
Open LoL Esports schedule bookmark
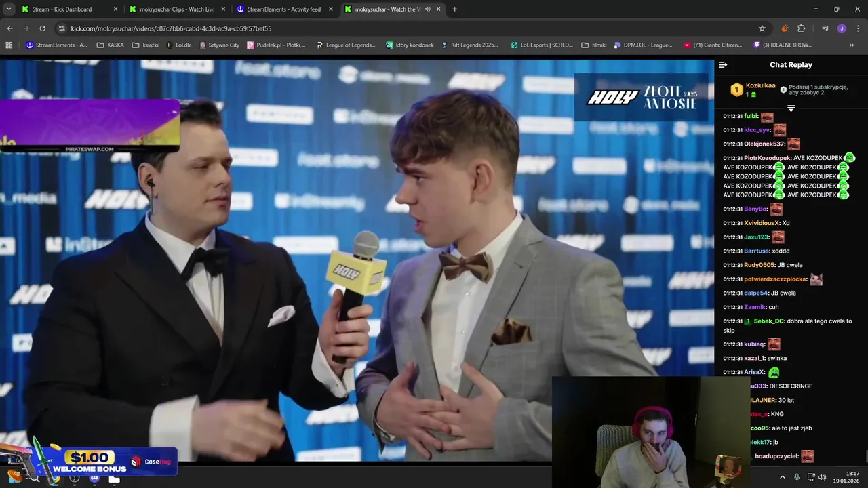[x=542, y=45]
